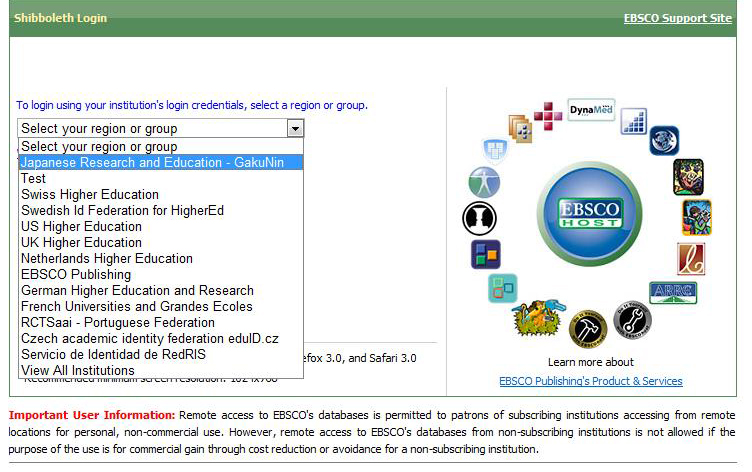Click the dark purple colored-blocks icon
This screenshot has height=472, width=752.
pyautogui.click(x=486, y=254)
